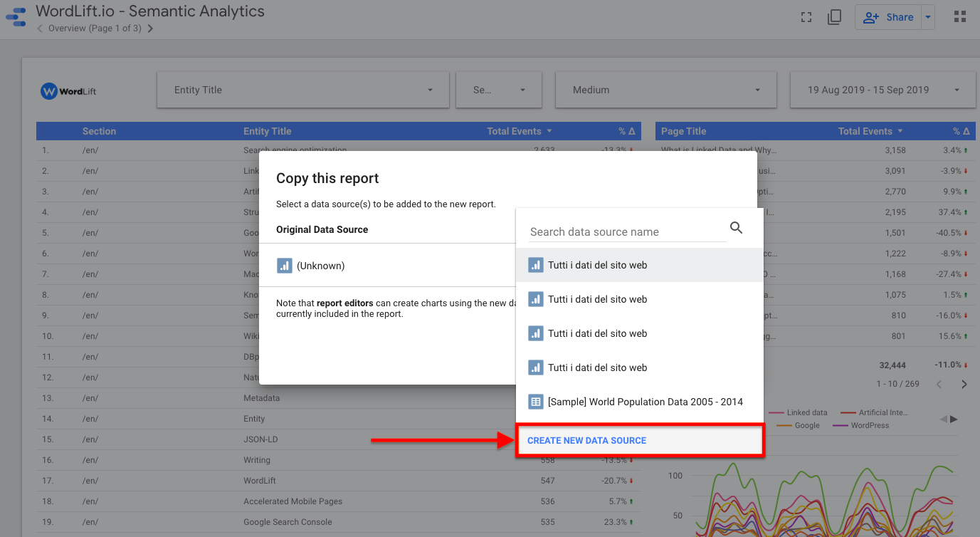
Task: Focus the Search data source name field
Action: [628, 231]
